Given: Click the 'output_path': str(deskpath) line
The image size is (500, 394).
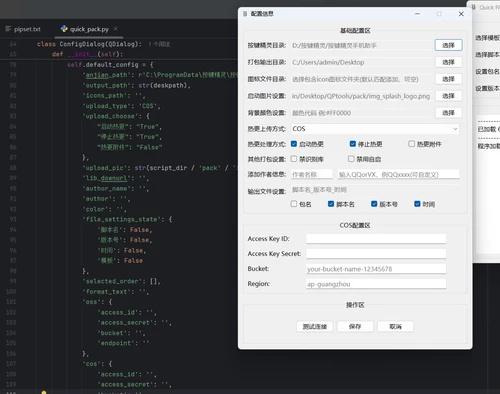Looking at the screenshot, I should (137, 85).
